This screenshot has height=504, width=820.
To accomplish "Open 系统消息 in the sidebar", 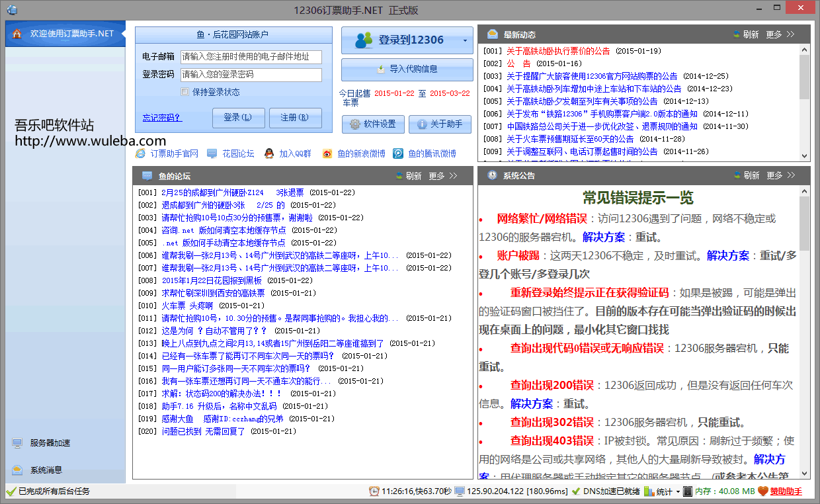I will tap(46, 470).
